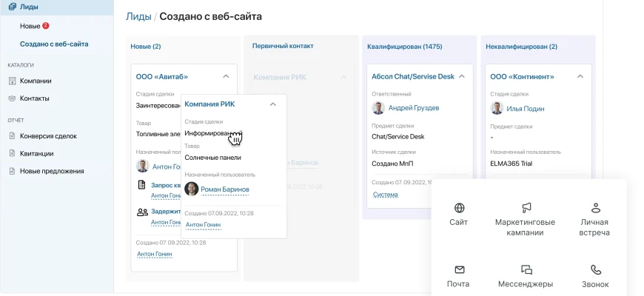The height and width of the screenshot is (296, 644).
Task: Open Новые предложения in sidebar
Action: [51, 172]
